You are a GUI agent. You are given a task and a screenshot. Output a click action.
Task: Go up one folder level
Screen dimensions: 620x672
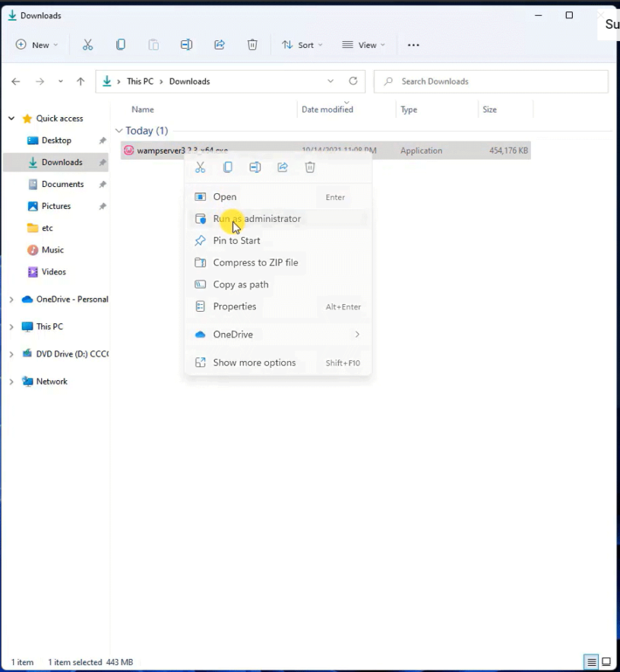(x=81, y=81)
